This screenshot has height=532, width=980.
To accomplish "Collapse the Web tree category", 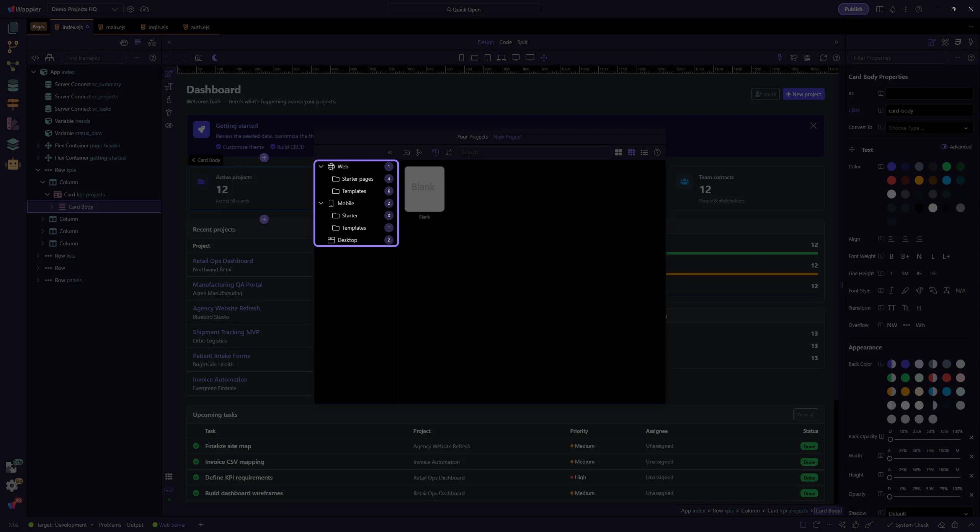I will [321, 166].
